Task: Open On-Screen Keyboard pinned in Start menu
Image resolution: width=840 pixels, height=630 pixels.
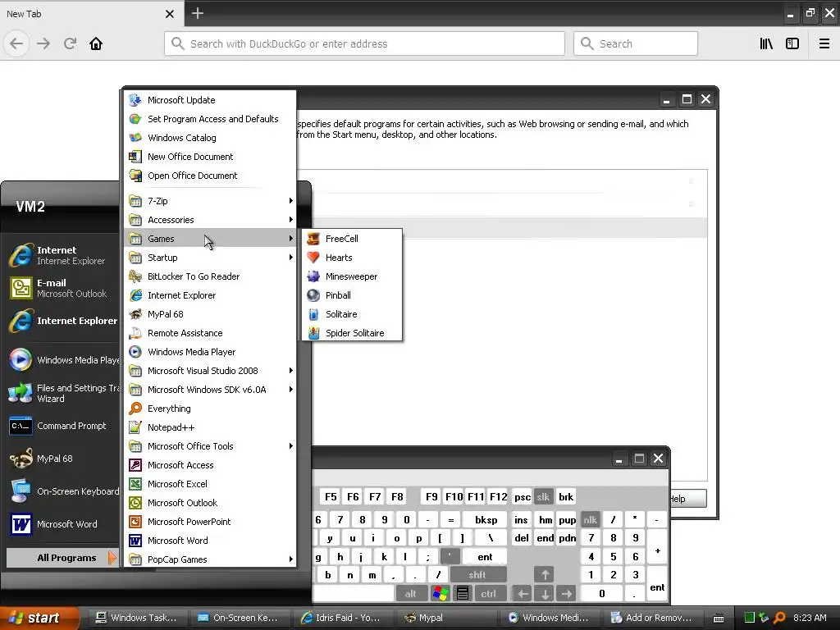Action: (x=62, y=491)
